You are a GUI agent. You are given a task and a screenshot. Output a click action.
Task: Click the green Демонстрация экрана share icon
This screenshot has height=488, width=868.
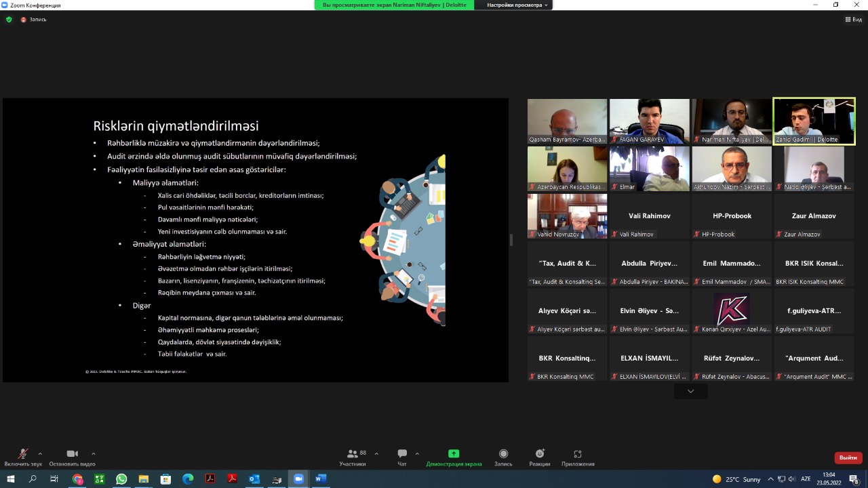[x=454, y=453]
